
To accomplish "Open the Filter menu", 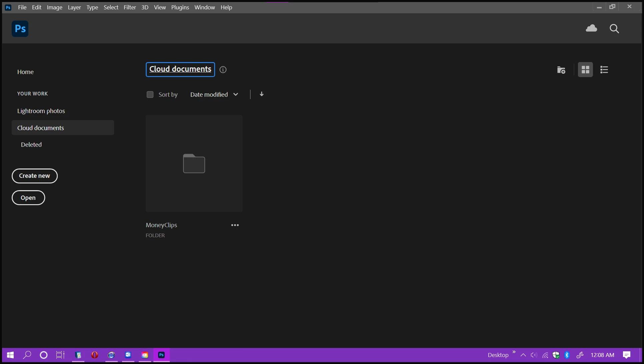I will [130, 7].
